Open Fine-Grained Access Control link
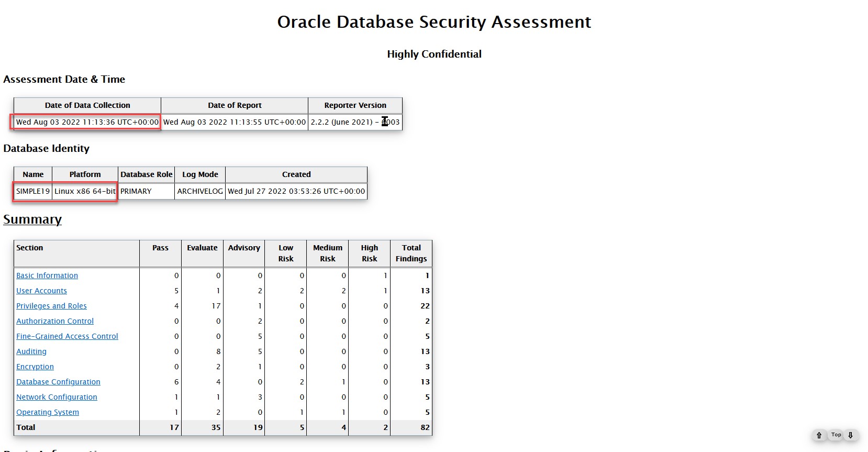 pyautogui.click(x=67, y=336)
